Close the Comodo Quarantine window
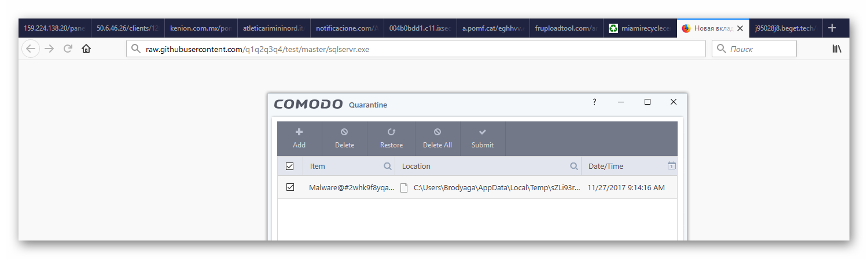868x259 pixels. 674,102
